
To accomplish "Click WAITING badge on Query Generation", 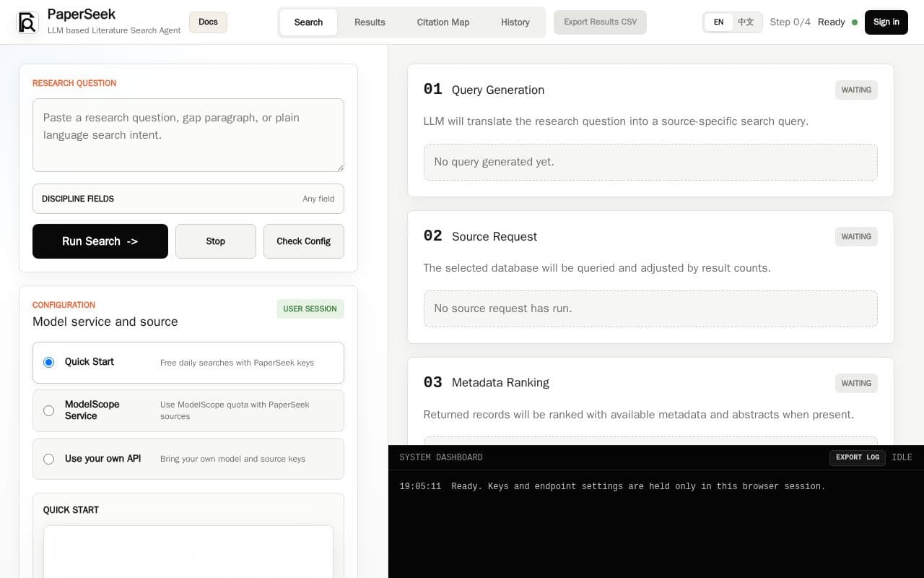I will (856, 90).
